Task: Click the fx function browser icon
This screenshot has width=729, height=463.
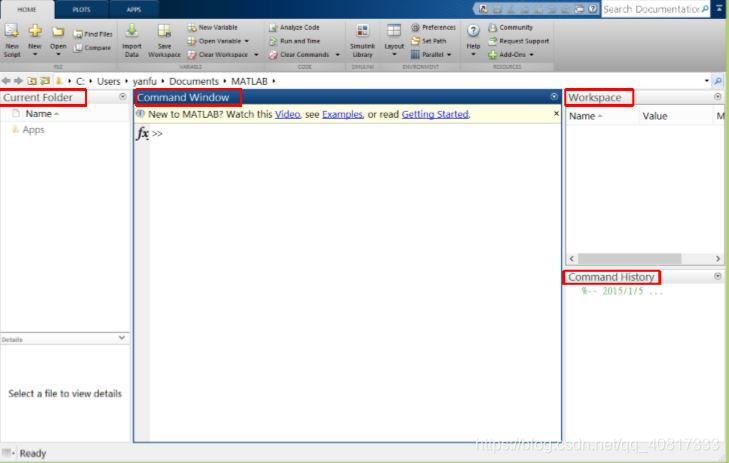Action: pyautogui.click(x=143, y=133)
